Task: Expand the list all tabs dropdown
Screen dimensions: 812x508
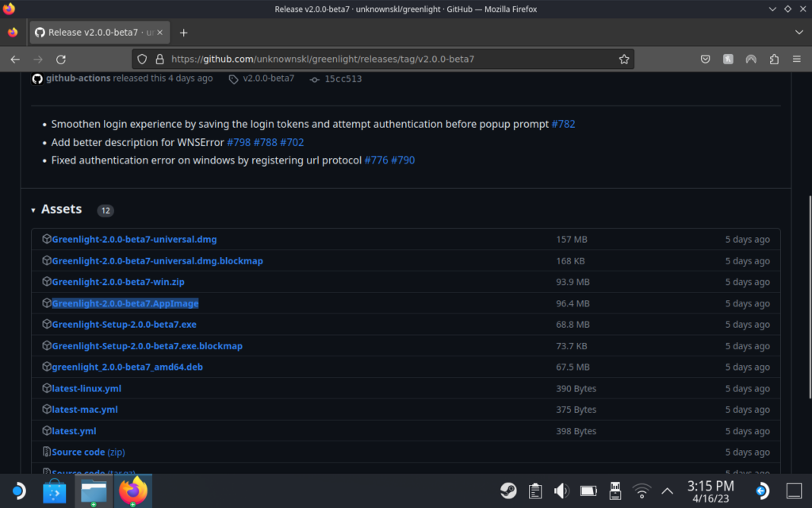Action: [x=799, y=33]
